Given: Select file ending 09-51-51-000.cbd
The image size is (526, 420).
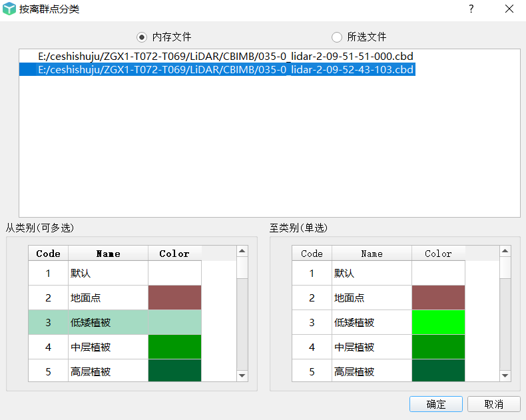Looking at the screenshot, I should click(226, 56).
